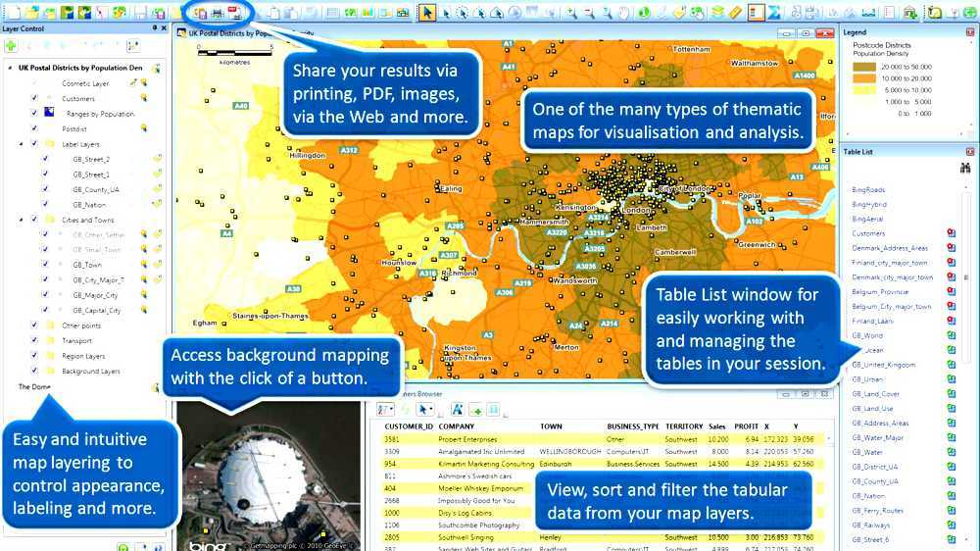The height and width of the screenshot is (551, 980).
Task: Pin the Layer Control panel
Action: 155,28
